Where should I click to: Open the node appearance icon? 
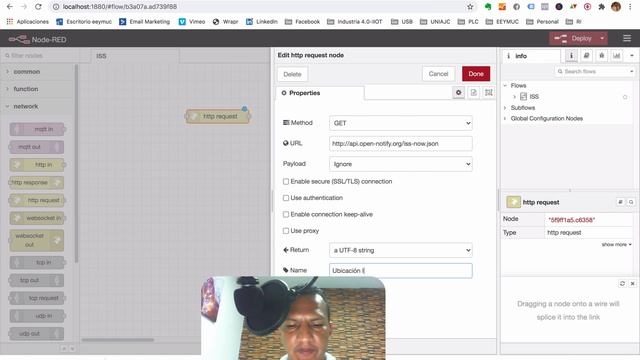(x=489, y=93)
